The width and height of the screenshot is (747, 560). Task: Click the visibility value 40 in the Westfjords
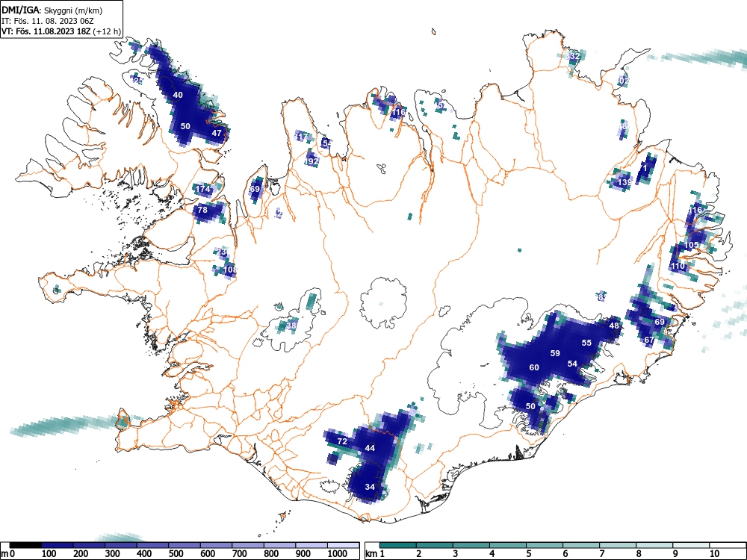(178, 95)
